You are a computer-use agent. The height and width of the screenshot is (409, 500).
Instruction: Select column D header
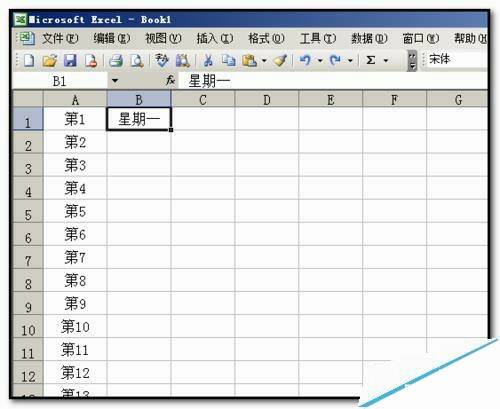pyautogui.click(x=267, y=99)
